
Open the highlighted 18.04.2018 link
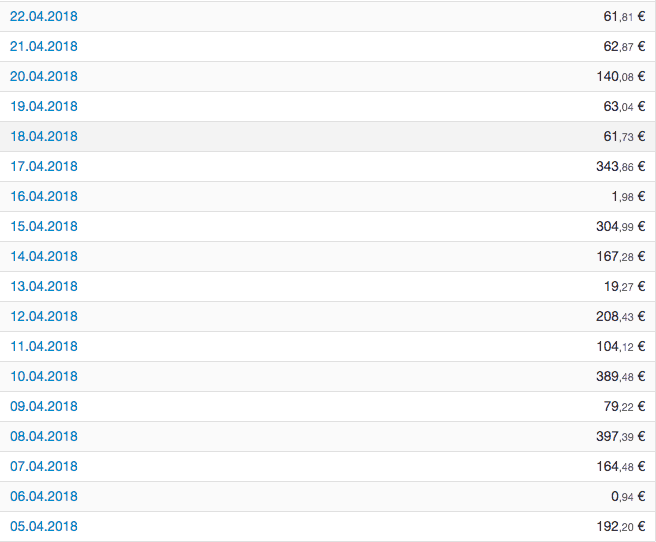click(44, 136)
